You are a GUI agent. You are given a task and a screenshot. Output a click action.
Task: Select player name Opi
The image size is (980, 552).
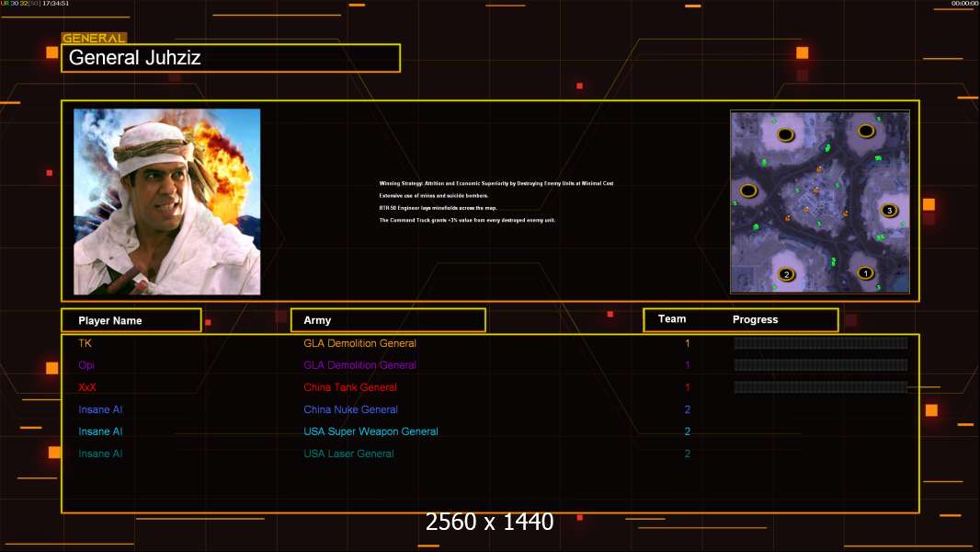click(86, 365)
